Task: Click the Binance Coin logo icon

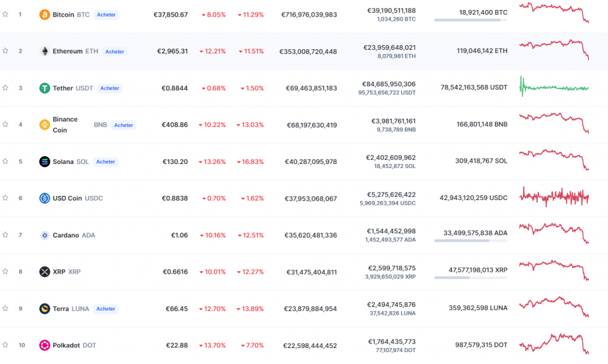Action: click(x=45, y=125)
